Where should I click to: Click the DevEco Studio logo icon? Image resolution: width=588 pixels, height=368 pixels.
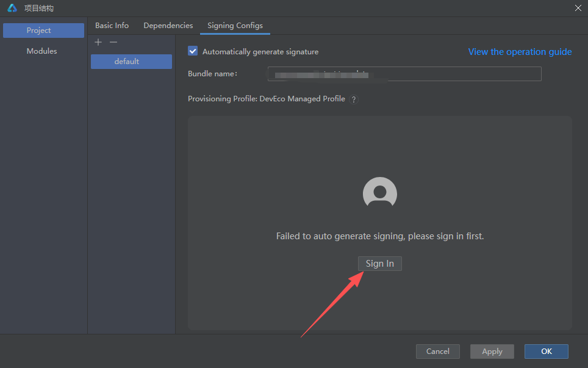12,8
